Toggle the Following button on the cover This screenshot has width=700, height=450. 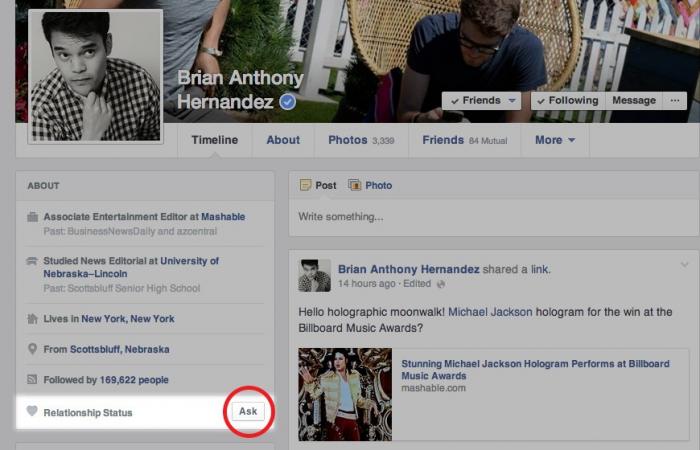[566, 101]
